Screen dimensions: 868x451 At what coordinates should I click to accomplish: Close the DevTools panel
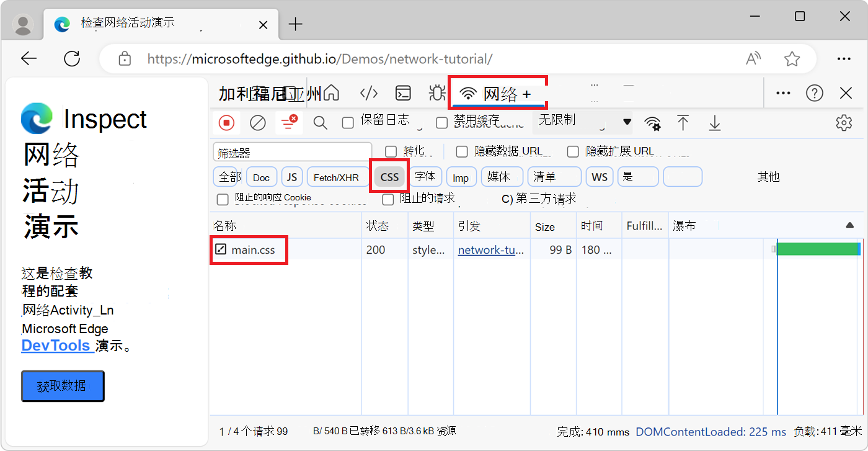point(846,93)
